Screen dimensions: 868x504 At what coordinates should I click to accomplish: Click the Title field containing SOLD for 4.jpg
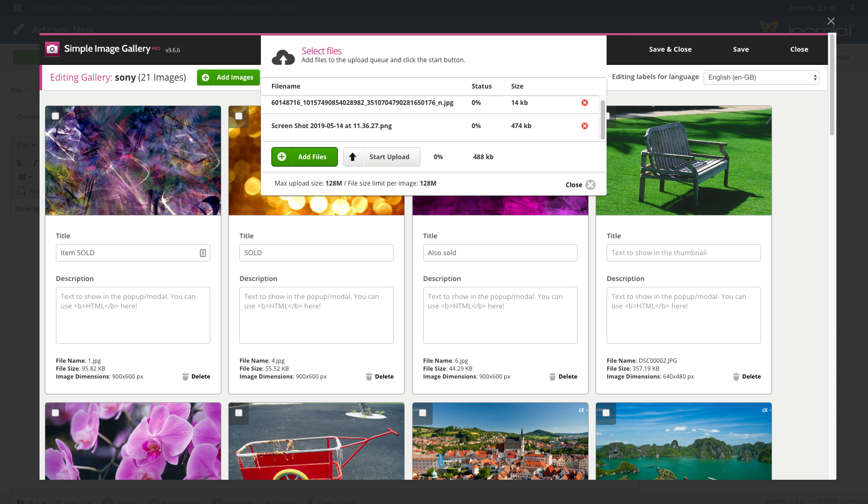[316, 253]
